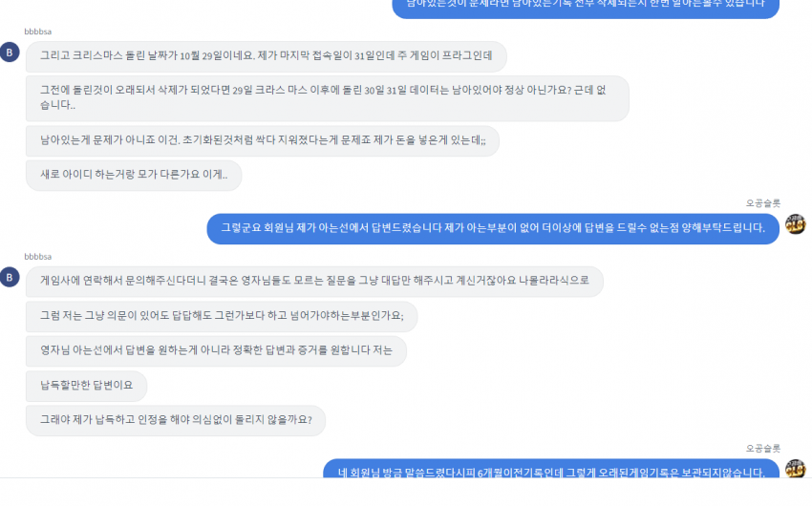Select the message 그럼 저는 그냥 의문이 있어도
Image resolution: width=812 pixels, height=506 pixels.
[222, 316]
